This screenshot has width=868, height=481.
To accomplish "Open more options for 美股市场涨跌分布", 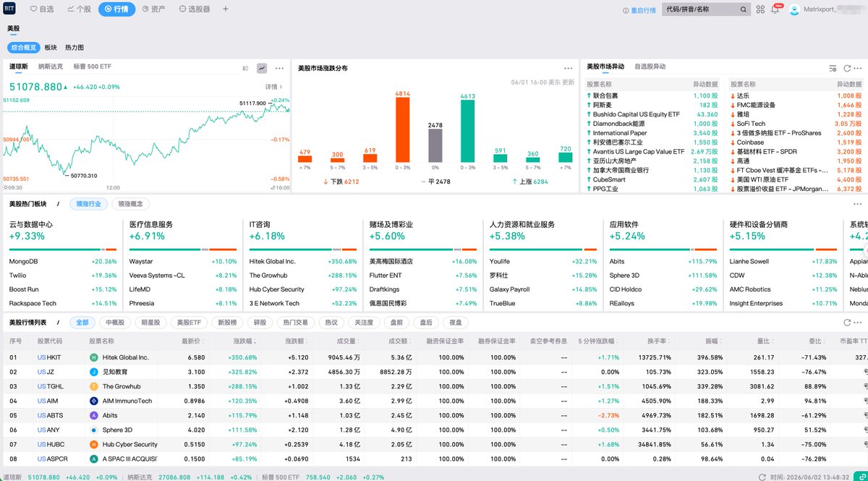I will coord(569,68).
